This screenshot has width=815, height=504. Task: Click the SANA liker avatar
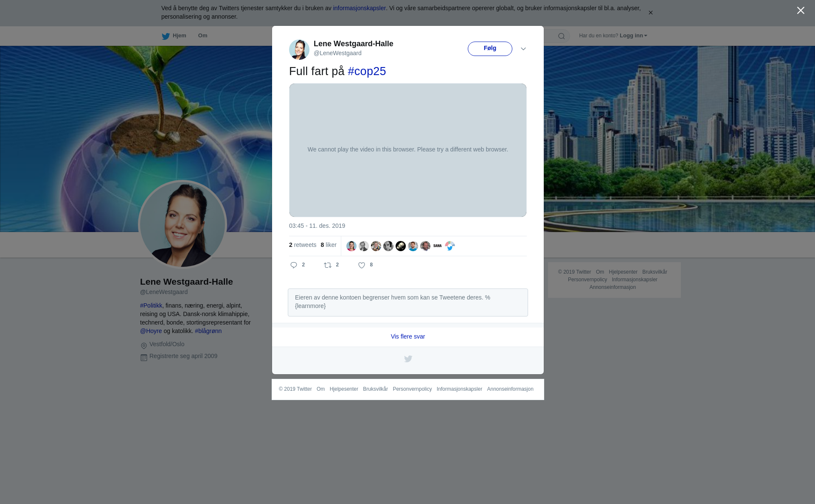[438, 246]
